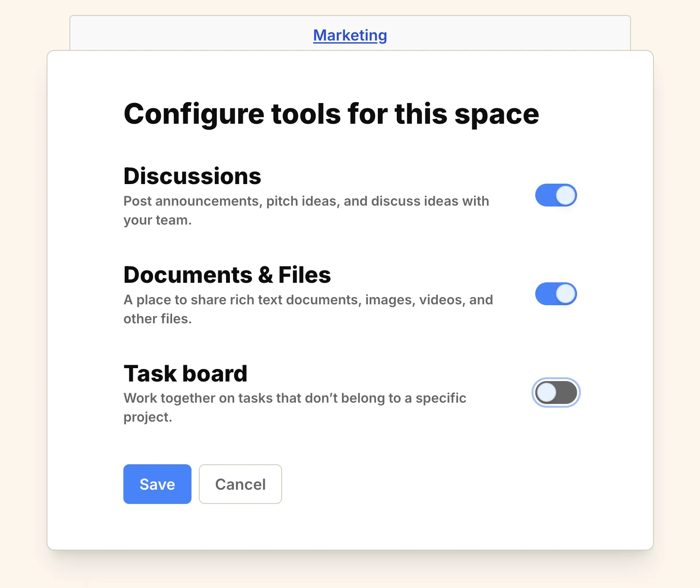Save the space tool configuration
Screen dimensions: 700x588
point(157,484)
